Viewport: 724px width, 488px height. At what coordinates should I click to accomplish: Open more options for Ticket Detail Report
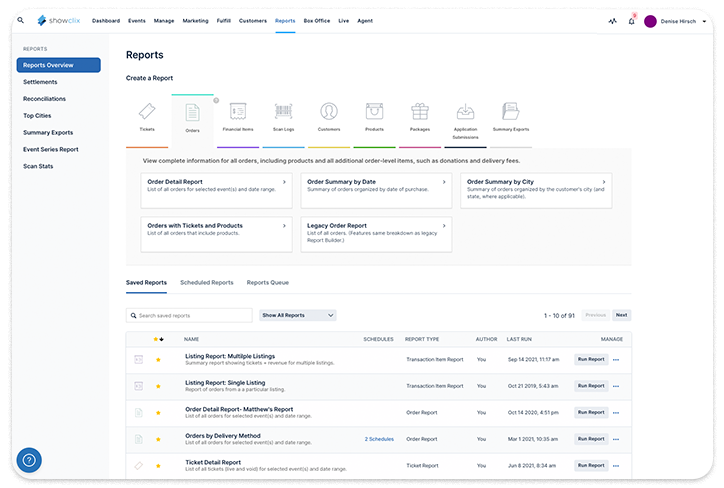click(616, 466)
